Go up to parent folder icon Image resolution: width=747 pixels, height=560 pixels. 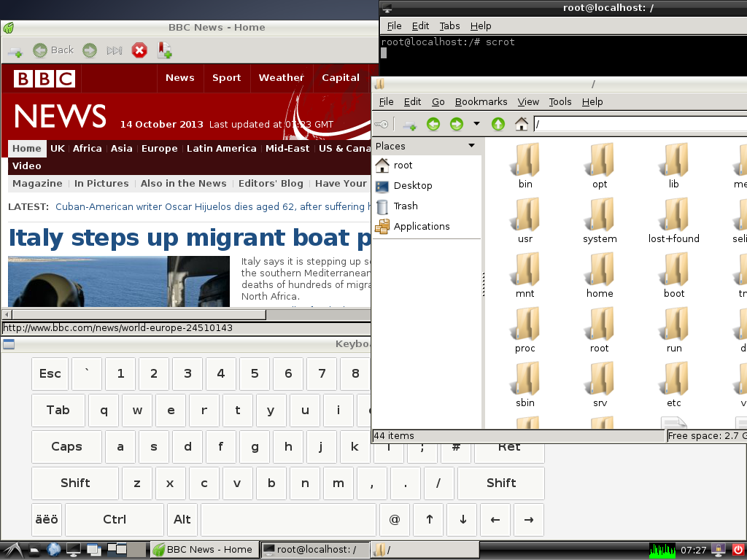[498, 124]
